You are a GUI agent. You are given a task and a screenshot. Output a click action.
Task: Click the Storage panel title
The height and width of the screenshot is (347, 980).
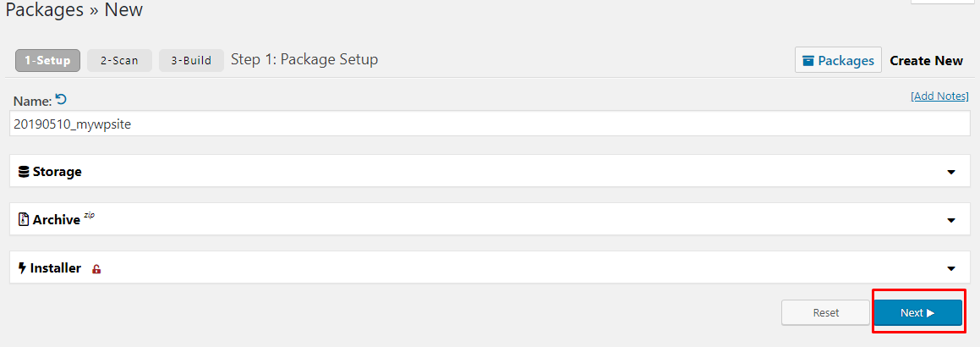tap(57, 171)
